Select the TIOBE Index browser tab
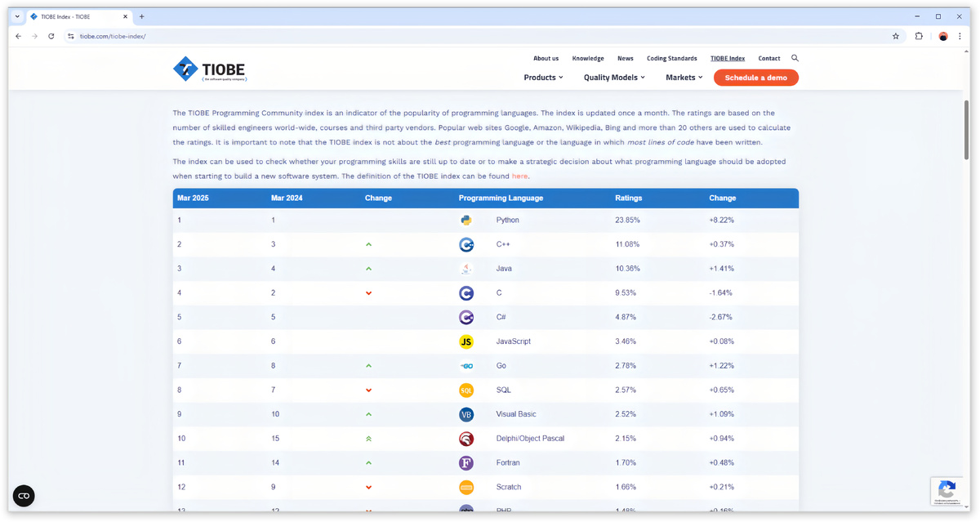The image size is (980, 522). (78, 16)
